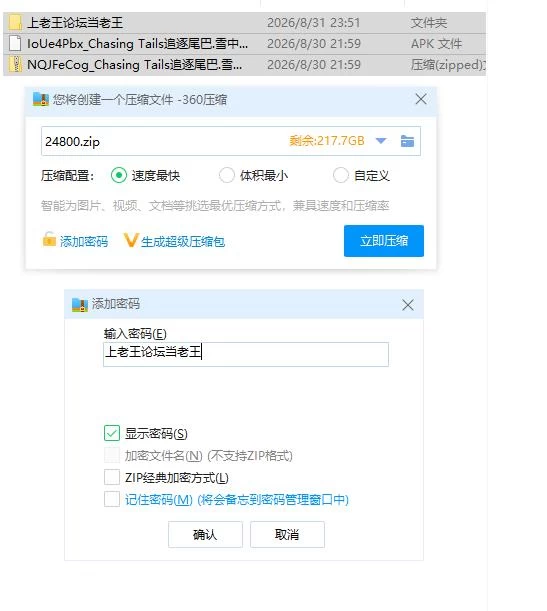Screen dimensions: 547x611
Task: Click the V icon for super compression package
Action: coord(131,240)
